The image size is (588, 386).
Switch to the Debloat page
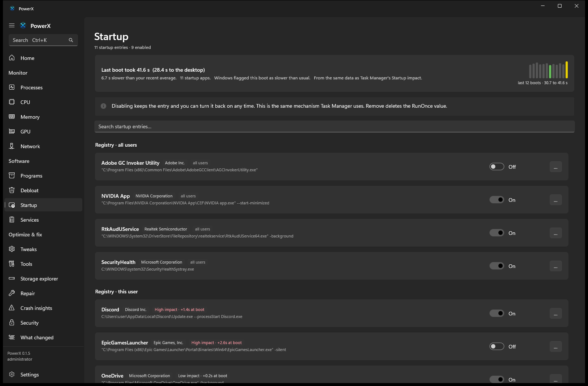[x=43, y=190]
